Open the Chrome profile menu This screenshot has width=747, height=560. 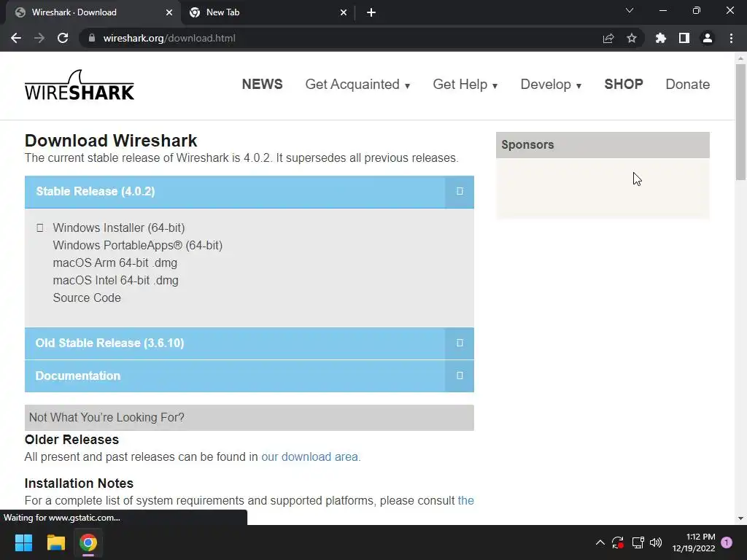pyautogui.click(x=708, y=38)
